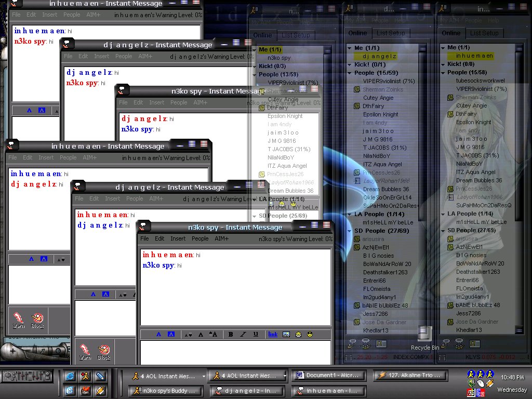The image size is (532, 399).
Task: Click the 10:48 PM taskbar clock
Action: tap(512, 377)
